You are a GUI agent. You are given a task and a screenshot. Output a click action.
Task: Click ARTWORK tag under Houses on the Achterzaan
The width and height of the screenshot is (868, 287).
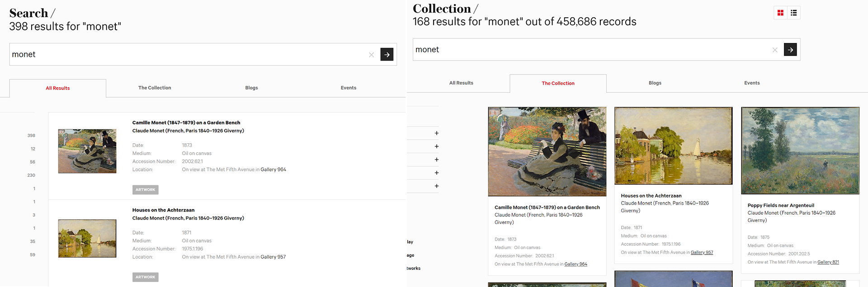click(145, 277)
